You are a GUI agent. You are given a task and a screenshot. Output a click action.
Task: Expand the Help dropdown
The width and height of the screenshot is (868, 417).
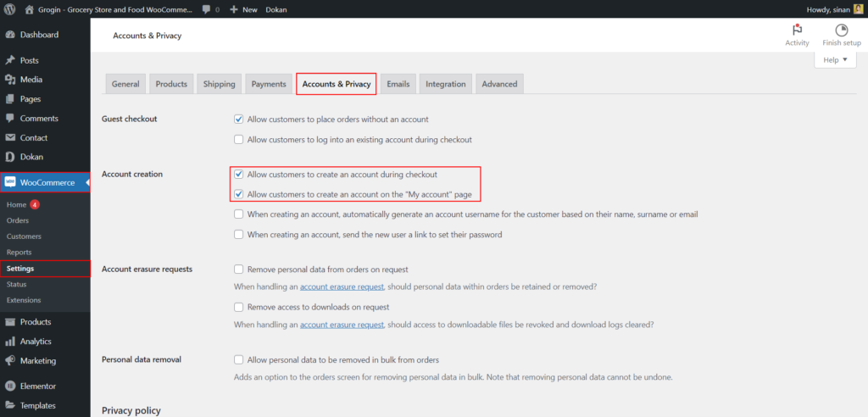835,60
